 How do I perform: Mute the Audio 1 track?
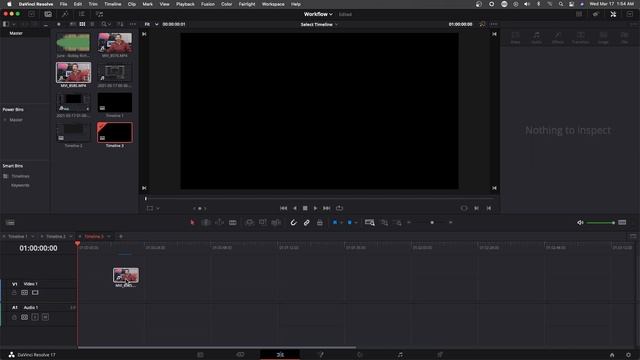[45, 317]
